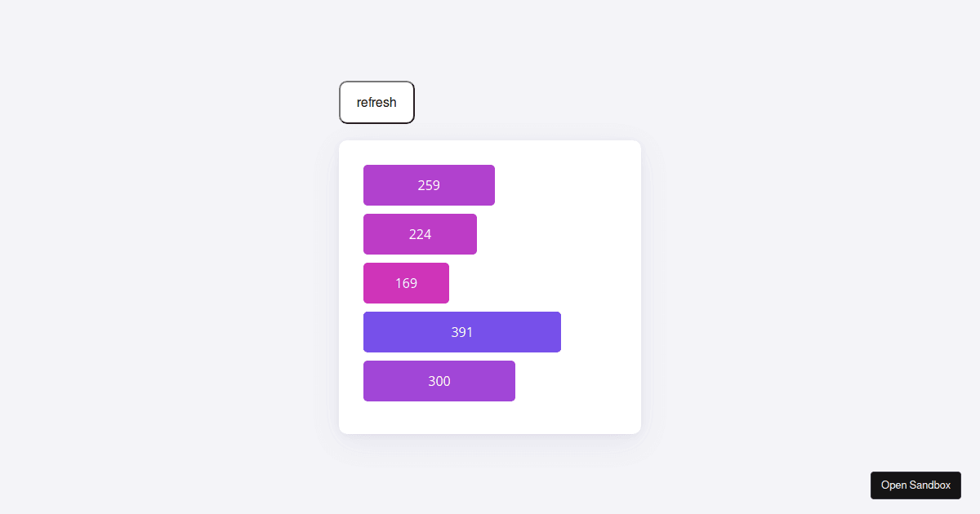Select the purple bar labeled 259
Viewport: 980px width, 514px height.
[x=429, y=185]
